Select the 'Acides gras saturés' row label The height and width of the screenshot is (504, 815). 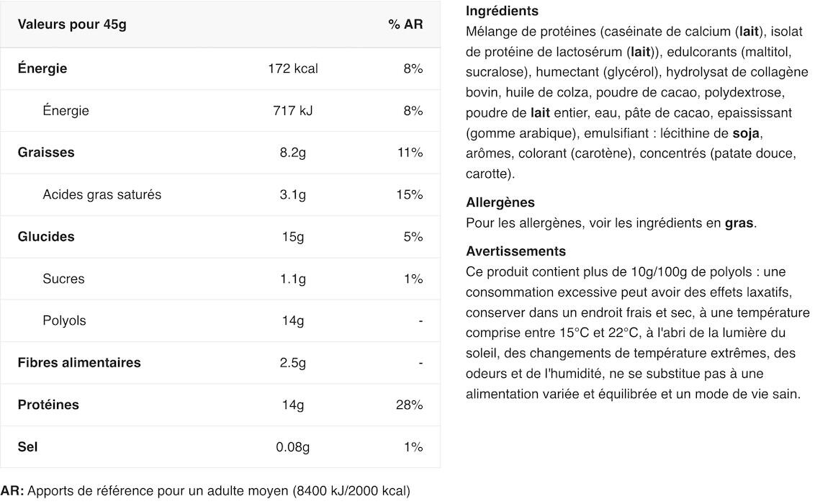pyautogui.click(x=102, y=195)
